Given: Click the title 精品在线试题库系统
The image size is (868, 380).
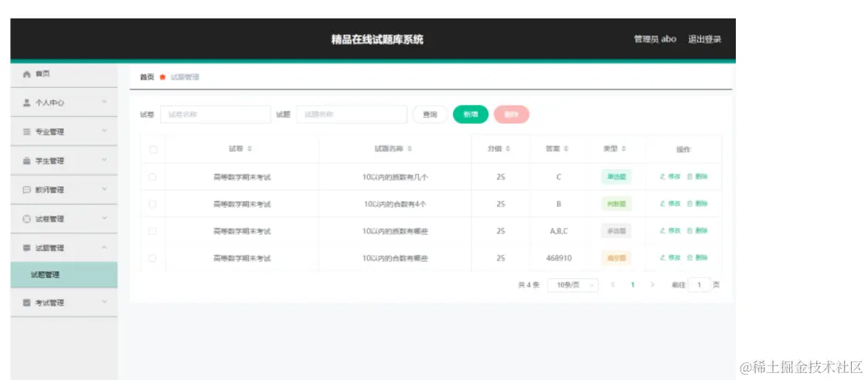Looking at the screenshot, I should (x=377, y=39).
